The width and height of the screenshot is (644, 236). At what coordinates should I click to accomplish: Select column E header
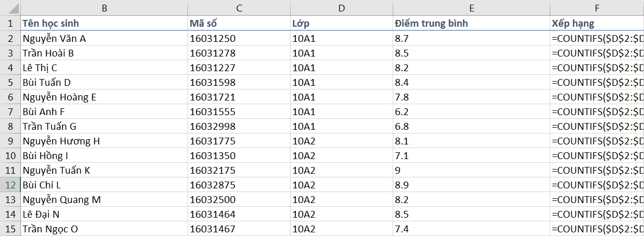coord(471,8)
